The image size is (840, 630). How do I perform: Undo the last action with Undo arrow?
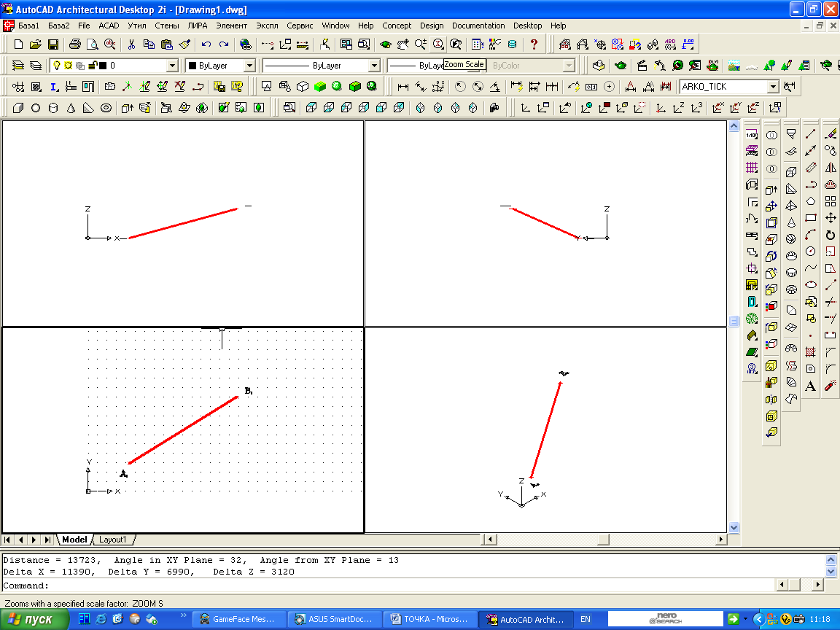click(206, 44)
